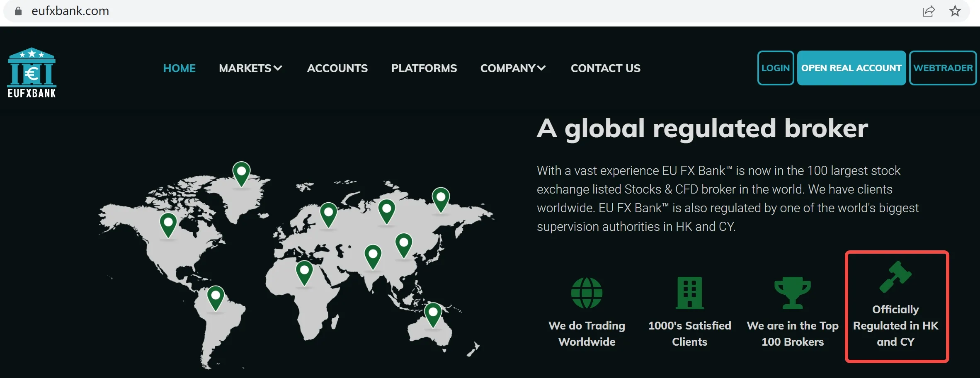
Task: Click the map pin over South America
Action: (216, 298)
